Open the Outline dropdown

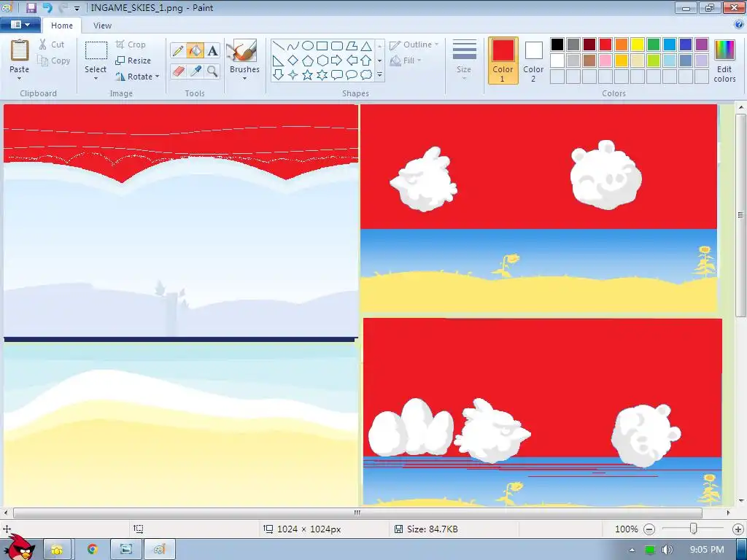point(414,44)
